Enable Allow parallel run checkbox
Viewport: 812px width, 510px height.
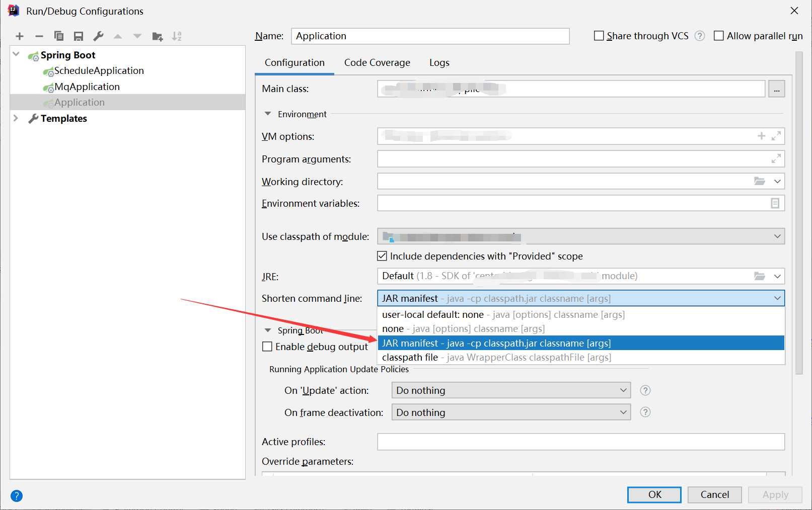[719, 36]
